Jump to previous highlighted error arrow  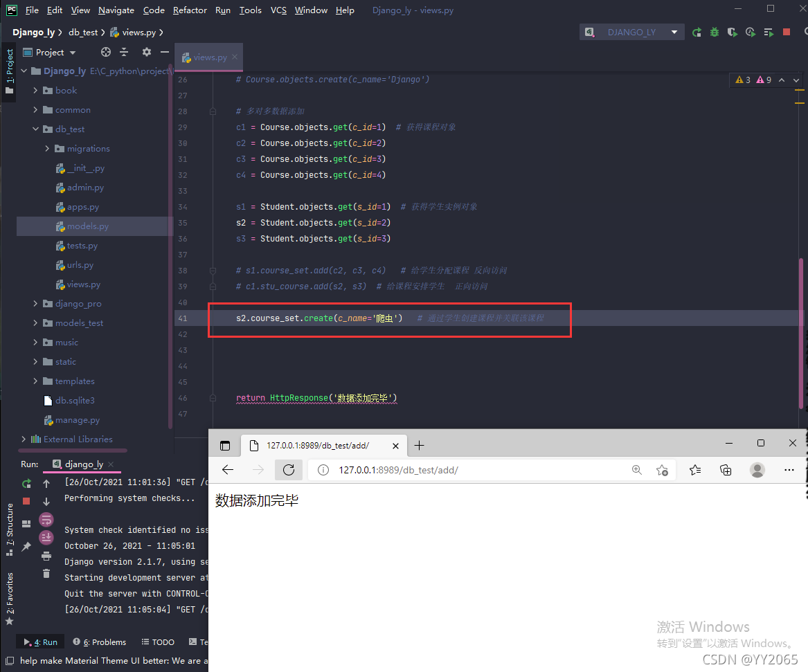tap(782, 80)
